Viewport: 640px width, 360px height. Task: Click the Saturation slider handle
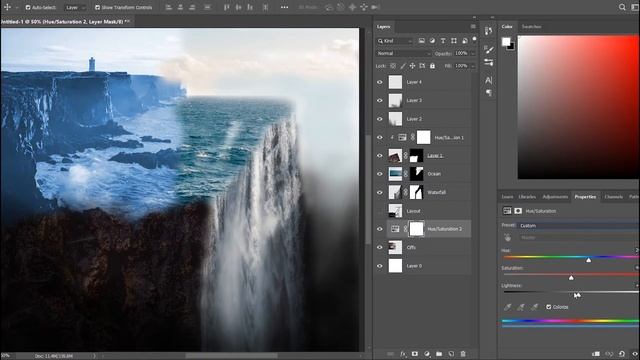[x=571, y=278]
